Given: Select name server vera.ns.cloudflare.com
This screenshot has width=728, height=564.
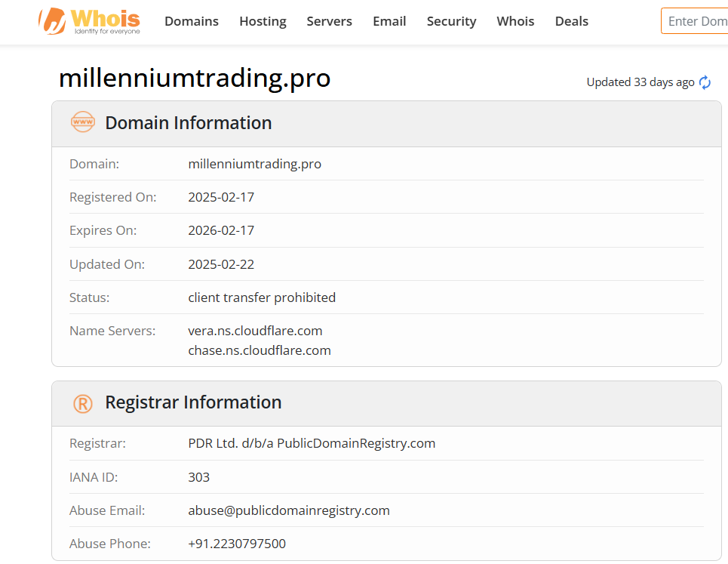Looking at the screenshot, I should click(255, 331).
